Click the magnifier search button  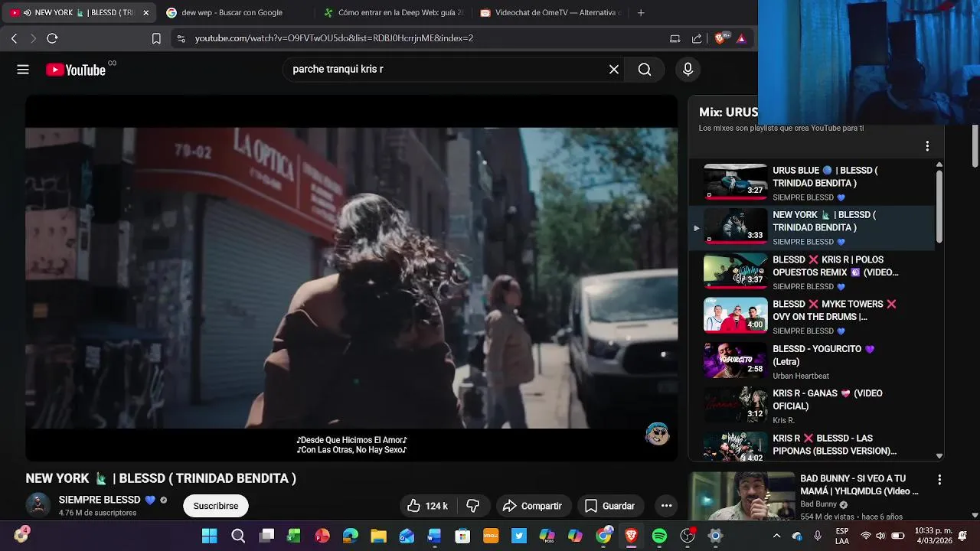tap(645, 70)
